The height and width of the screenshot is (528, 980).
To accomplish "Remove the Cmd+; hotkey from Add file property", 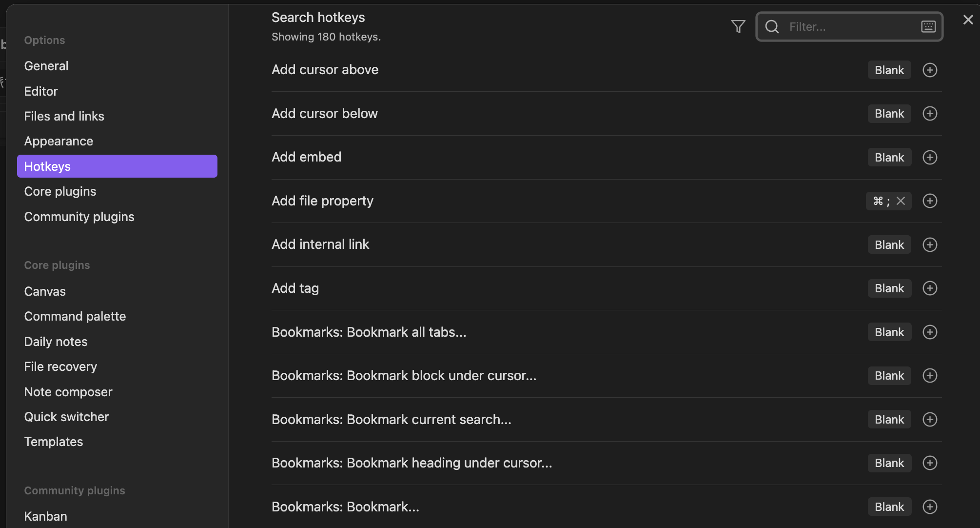I will tap(901, 201).
